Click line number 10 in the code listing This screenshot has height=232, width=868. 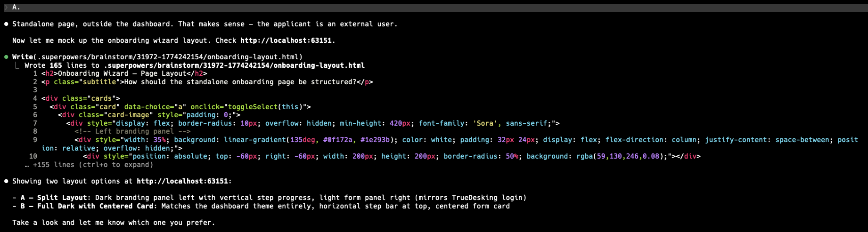33,156
